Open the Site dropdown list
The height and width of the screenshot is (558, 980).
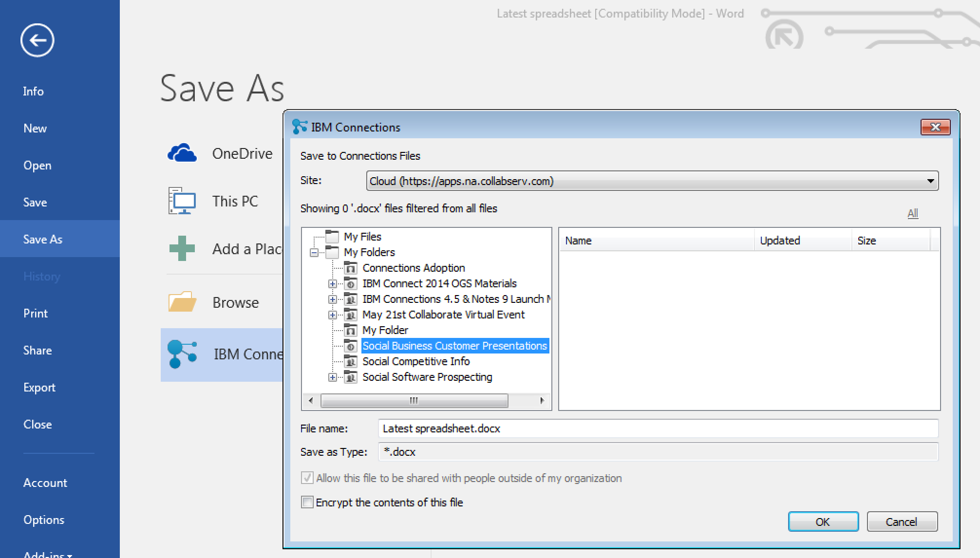(x=930, y=181)
